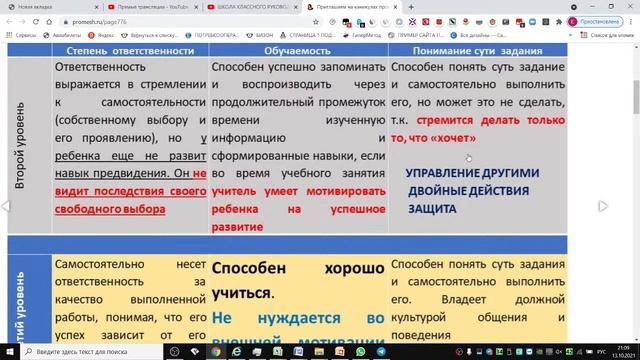Screen dimensions: 640x360
Task: Close the Прямые трансляции YouTube tab
Action: [196, 7]
